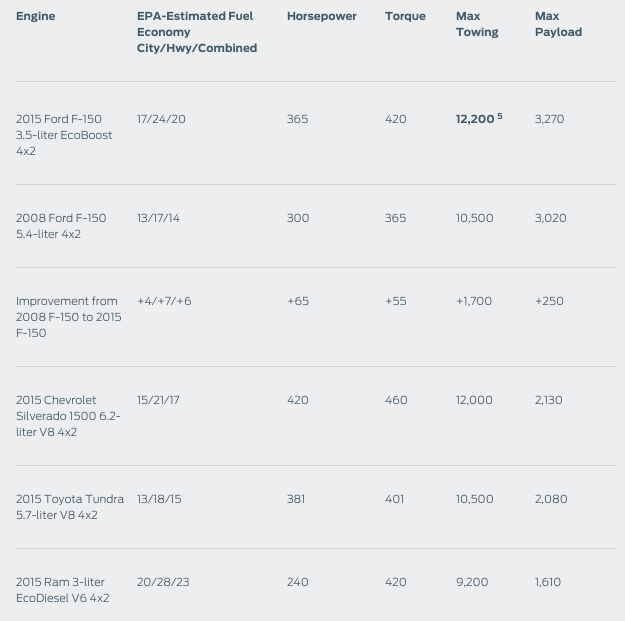625x621 pixels.
Task: Click the Max Payload column header
Action: [558, 24]
